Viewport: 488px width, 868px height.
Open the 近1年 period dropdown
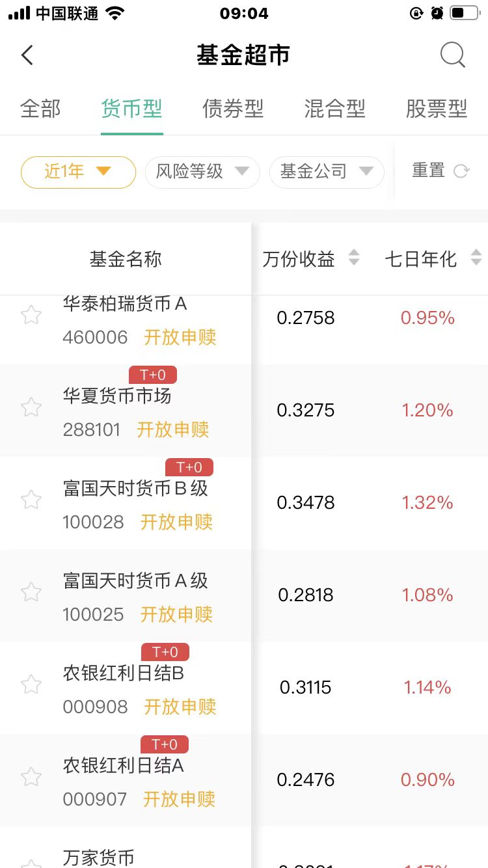[x=78, y=172]
